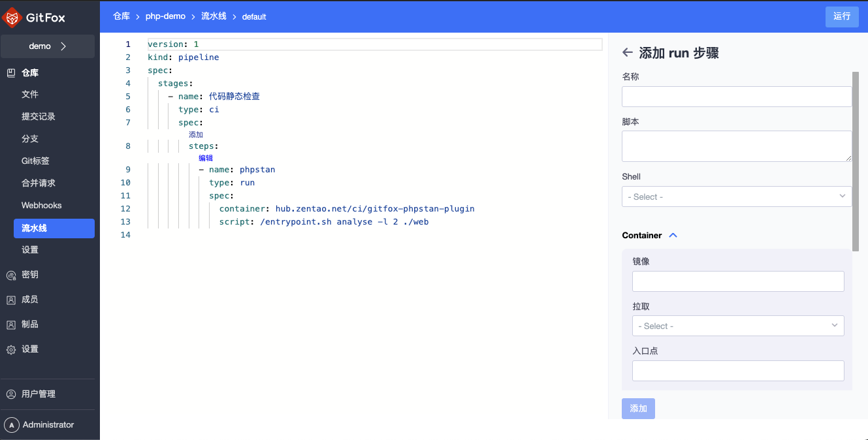Viewport: 868px width, 440px height.
Task: Click the Administrator avatar icon
Action: (x=11, y=425)
